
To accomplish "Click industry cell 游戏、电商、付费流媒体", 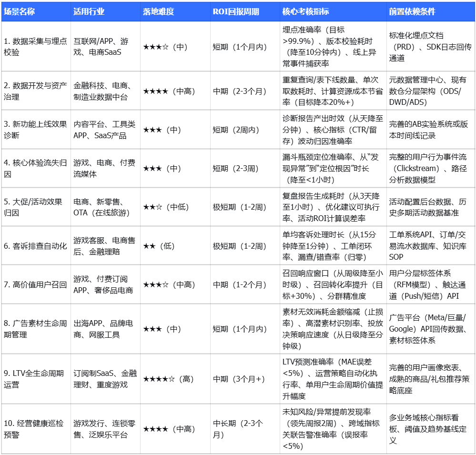I will [x=106, y=168].
